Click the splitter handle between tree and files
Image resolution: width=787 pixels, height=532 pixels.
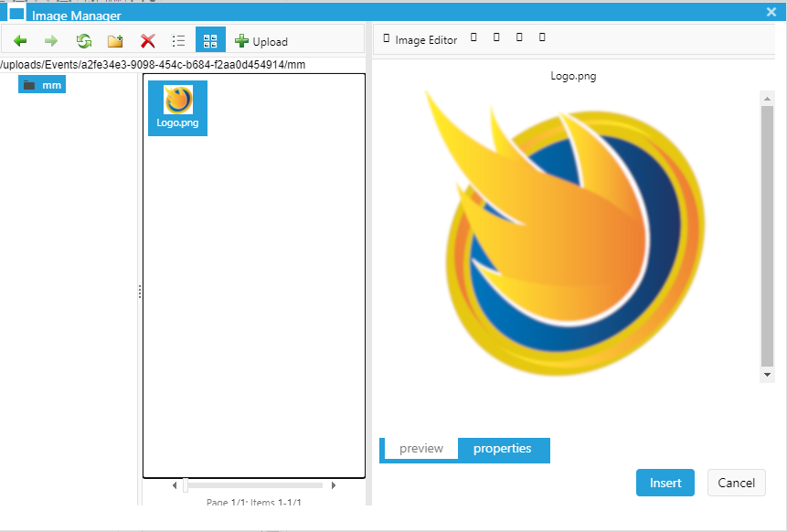click(140, 291)
